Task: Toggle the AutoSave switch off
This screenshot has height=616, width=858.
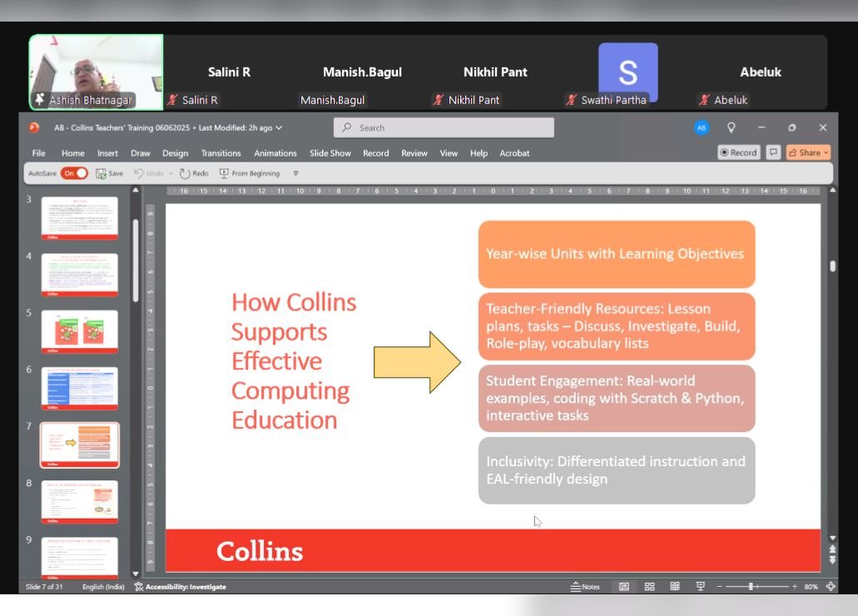Action: tap(74, 173)
